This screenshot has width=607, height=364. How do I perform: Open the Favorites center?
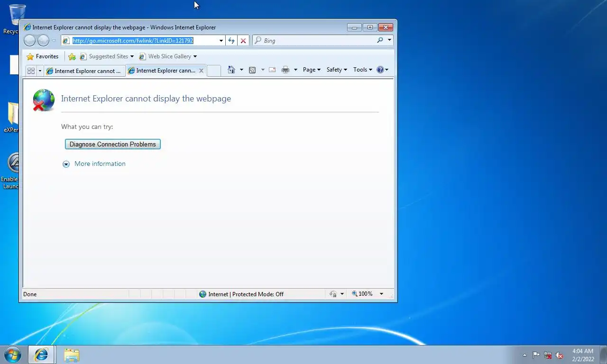pyautogui.click(x=43, y=56)
